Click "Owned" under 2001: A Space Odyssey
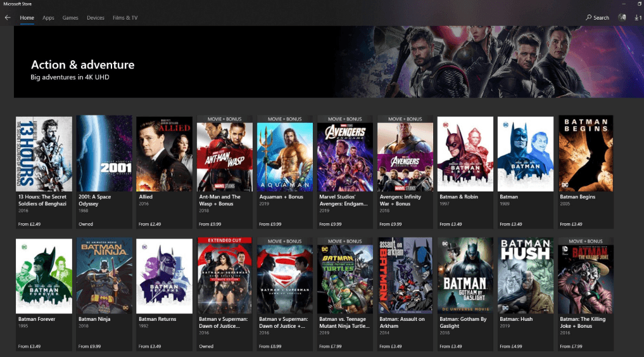Screen dimensions: 644x357 (86, 224)
